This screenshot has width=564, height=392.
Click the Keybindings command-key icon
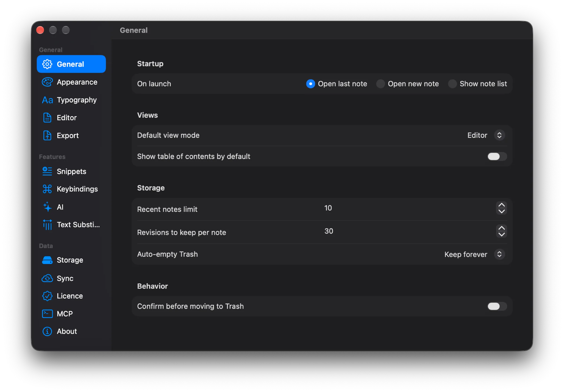[x=47, y=189]
